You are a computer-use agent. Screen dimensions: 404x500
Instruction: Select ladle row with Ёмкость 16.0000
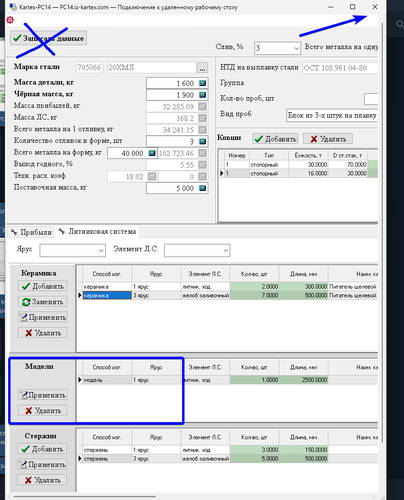[298, 173]
